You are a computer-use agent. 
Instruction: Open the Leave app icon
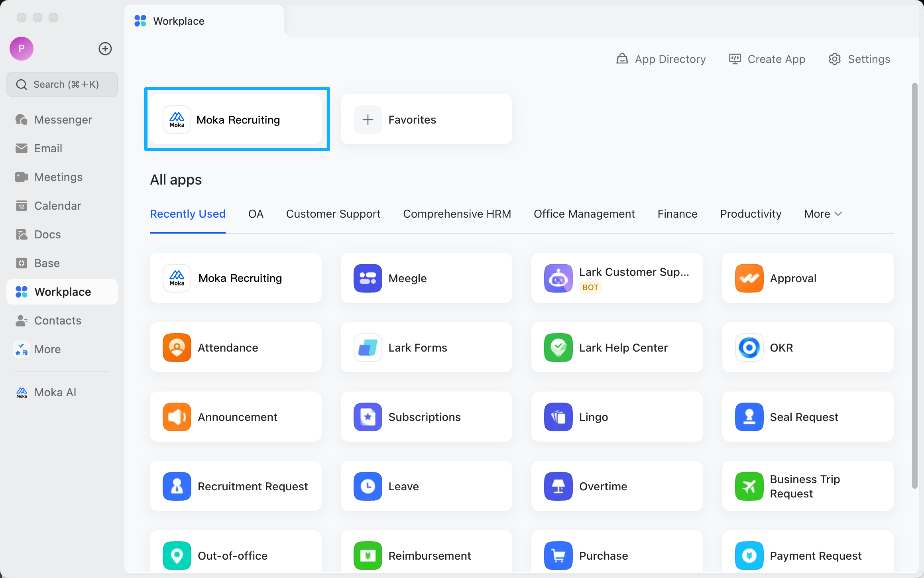point(368,486)
